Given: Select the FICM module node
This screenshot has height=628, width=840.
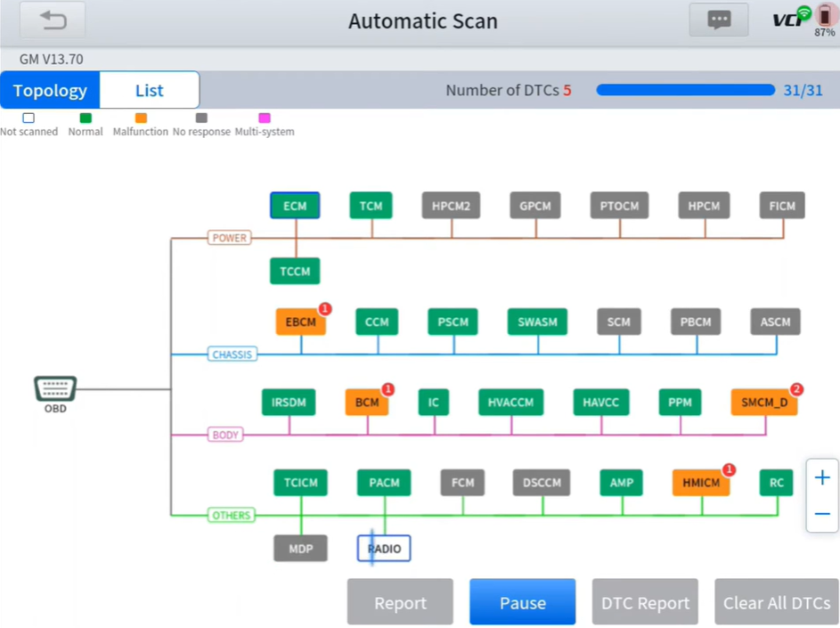Looking at the screenshot, I should point(782,206).
